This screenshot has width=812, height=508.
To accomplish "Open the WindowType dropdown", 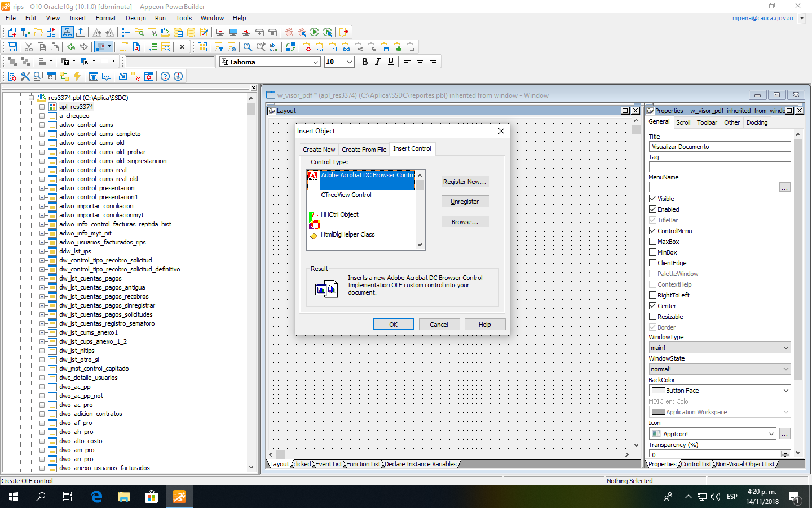I will [x=720, y=348].
